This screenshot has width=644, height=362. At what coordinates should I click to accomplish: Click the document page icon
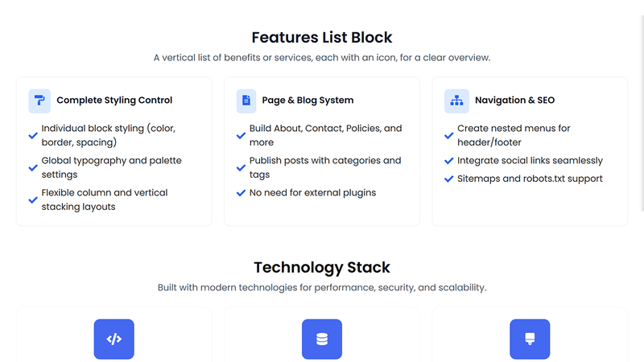[247, 101]
